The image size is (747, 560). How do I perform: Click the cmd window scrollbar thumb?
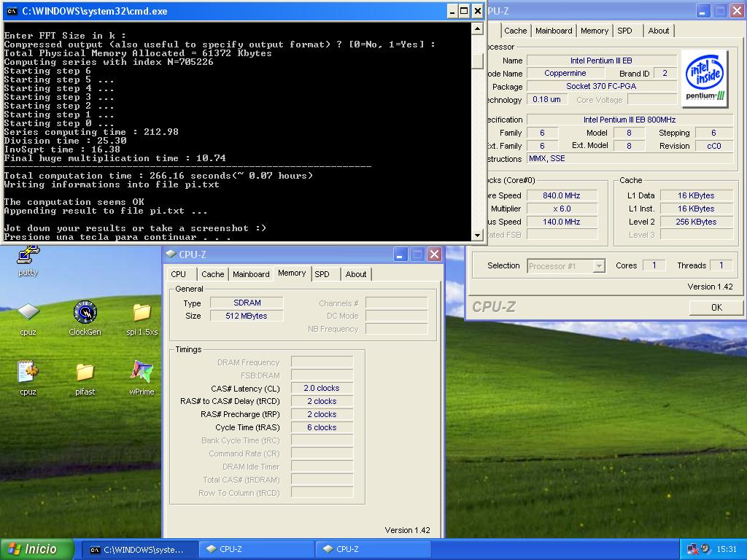(477, 61)
